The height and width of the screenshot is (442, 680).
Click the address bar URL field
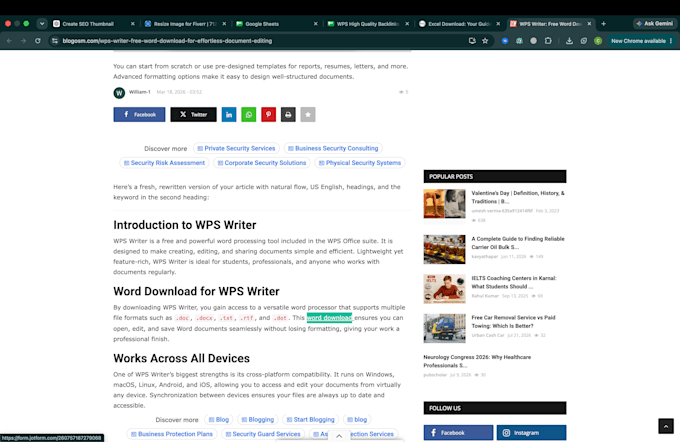pyautogui.click(x=260, y=41)
